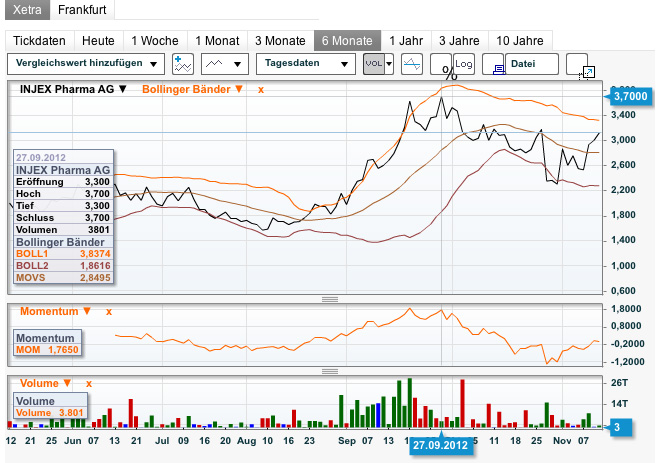The image size is (657, 463).
Task: Click the divider handle above Momentum panel
Action: (x=330, y=299)
